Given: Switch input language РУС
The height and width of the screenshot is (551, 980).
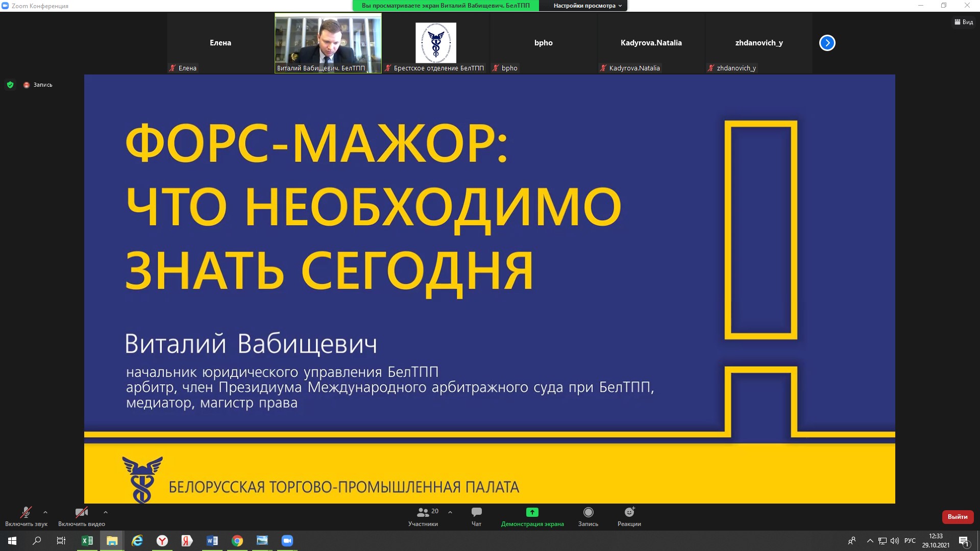Looking at the screenshot, I should pos(910,541).
